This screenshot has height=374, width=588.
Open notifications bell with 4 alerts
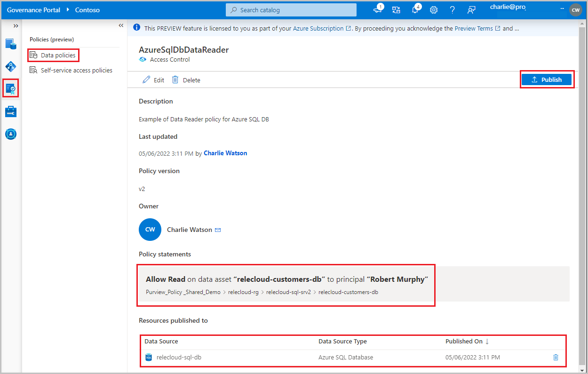click(415, 9)
